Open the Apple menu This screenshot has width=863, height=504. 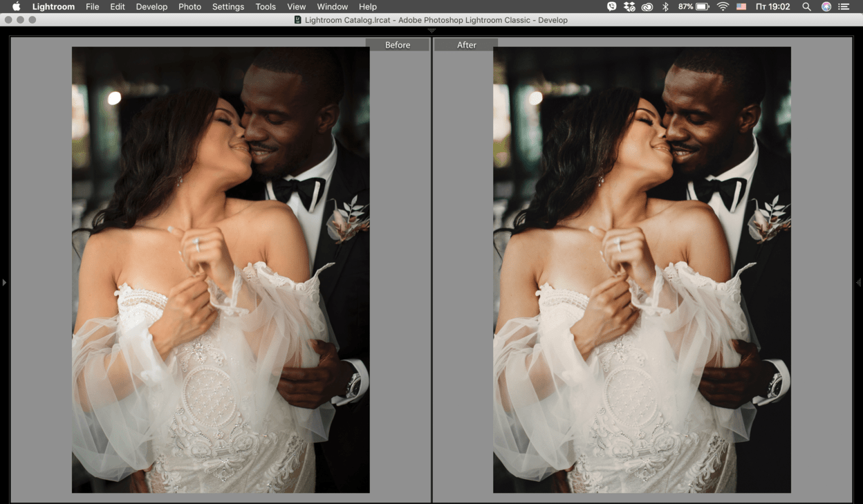pyautogui.click(x=16, y=6)
